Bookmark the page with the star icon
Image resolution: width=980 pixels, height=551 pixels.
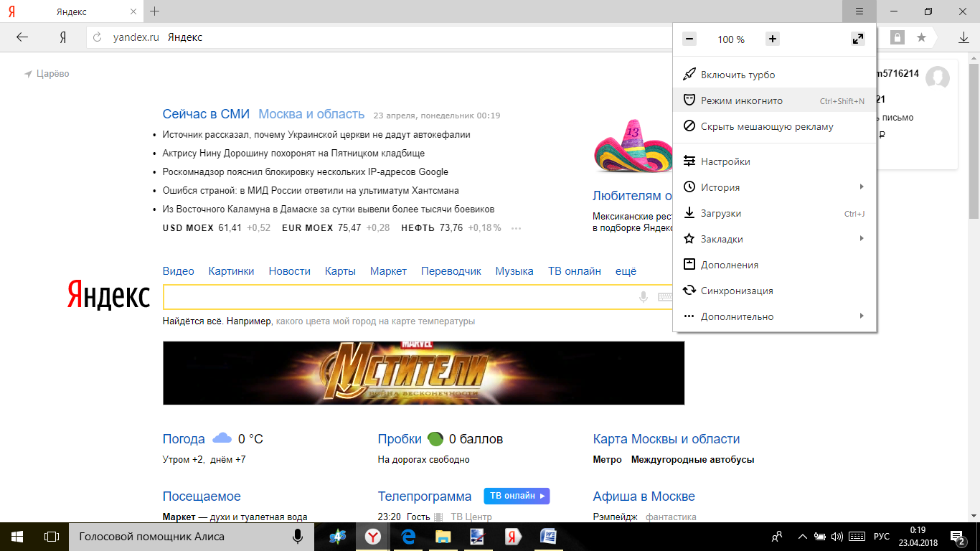click(922, 37)
